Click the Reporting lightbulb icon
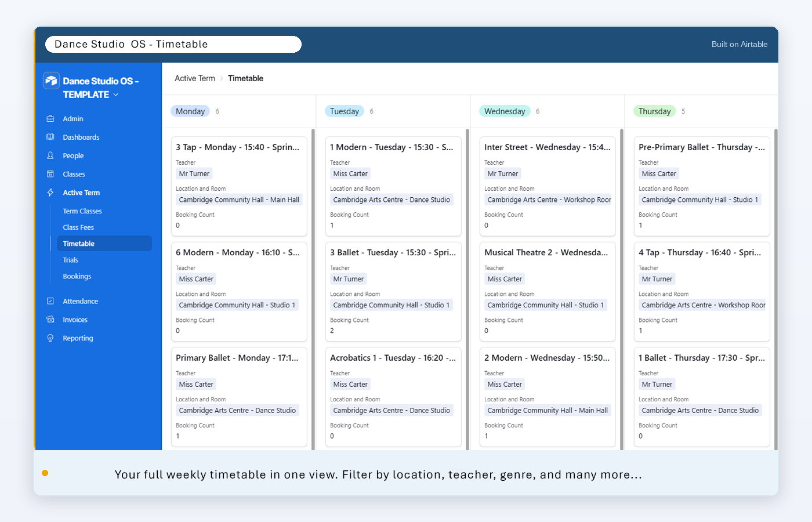 point(50,338)
